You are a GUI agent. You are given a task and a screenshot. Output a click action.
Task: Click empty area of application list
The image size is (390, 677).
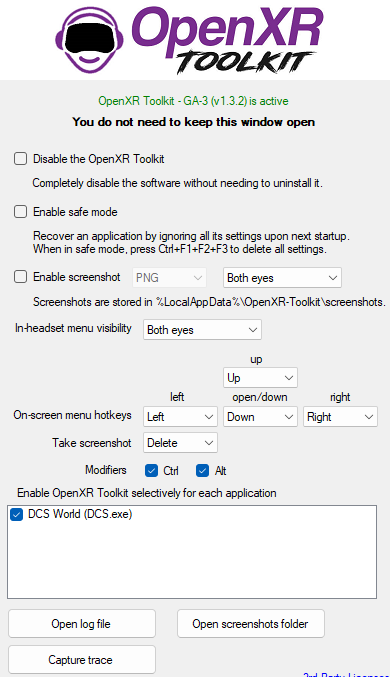(192, 561)
